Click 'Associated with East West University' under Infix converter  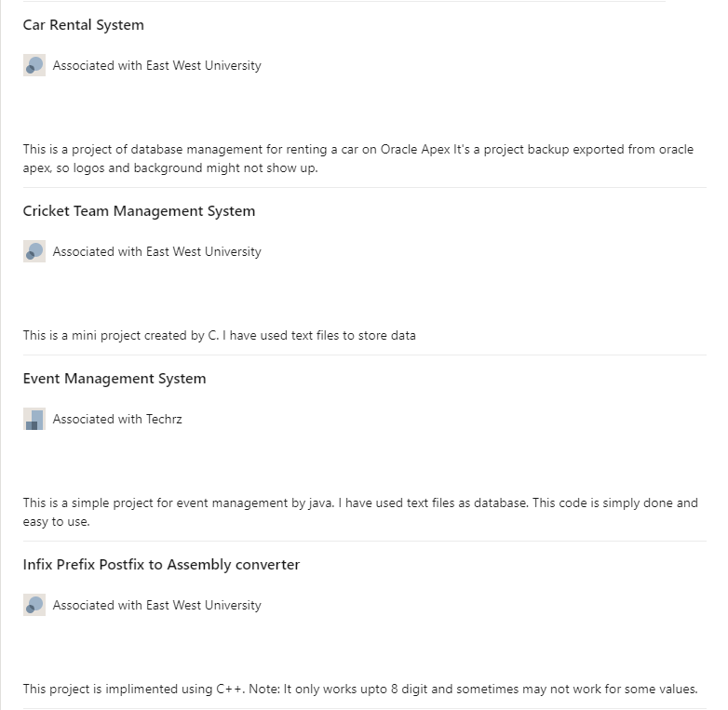click(156, 605)
